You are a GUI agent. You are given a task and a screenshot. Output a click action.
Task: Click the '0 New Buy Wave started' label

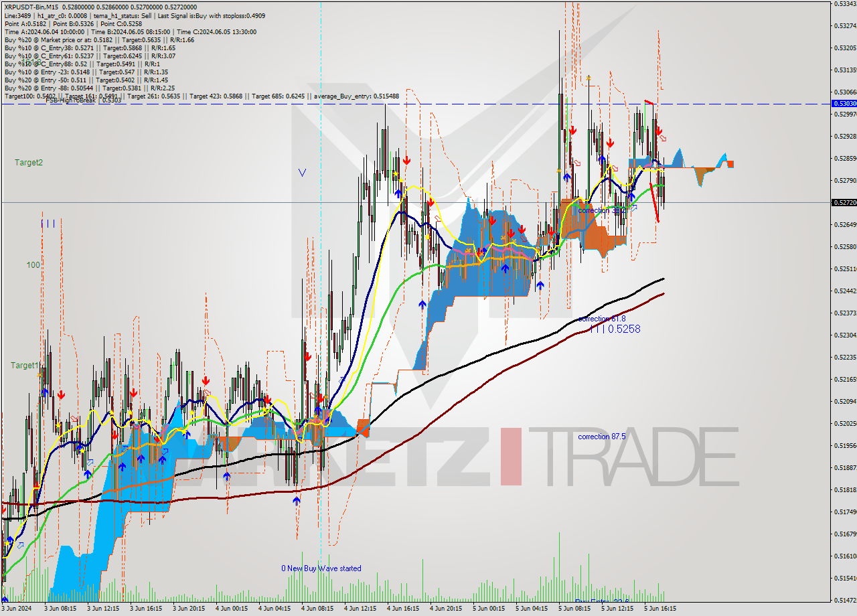pyautogui.click(x=321, y=568)
